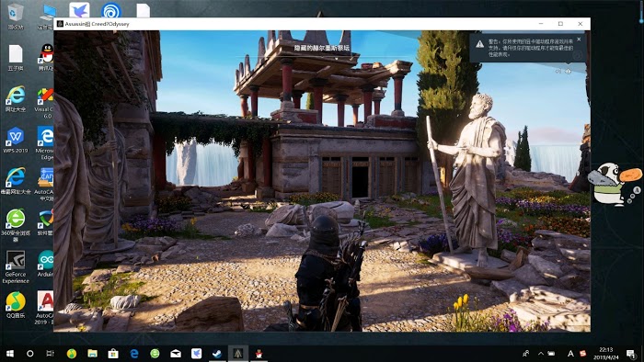Open the WPS 2019 desktop shortcut
This screenshot has width=644, height=362.
click(16, 140)
